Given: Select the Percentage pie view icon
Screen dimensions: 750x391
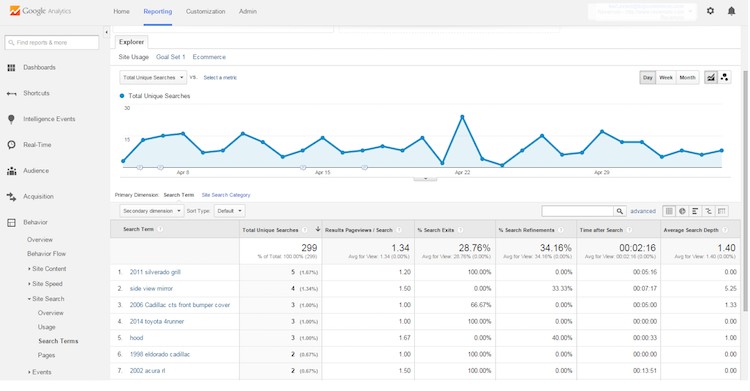Looking at the screenshot, I should [683, 211].
